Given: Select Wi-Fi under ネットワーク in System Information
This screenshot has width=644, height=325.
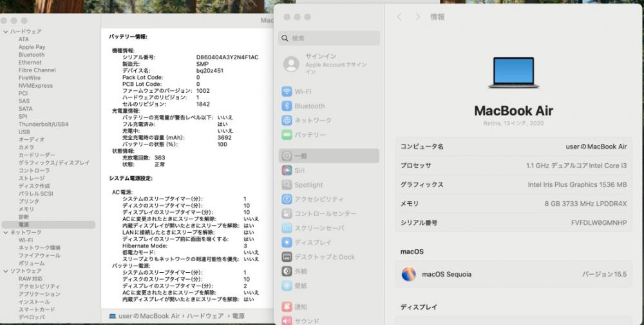Looking at the screenshot, I should (26, 240).
